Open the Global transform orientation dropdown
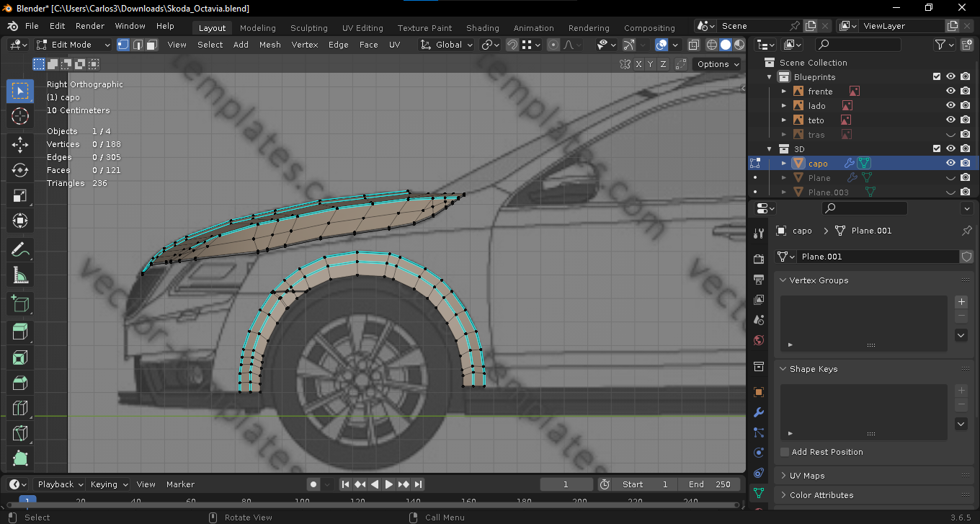The width and height of the screenshot is (980, 524). pos(447,45)
